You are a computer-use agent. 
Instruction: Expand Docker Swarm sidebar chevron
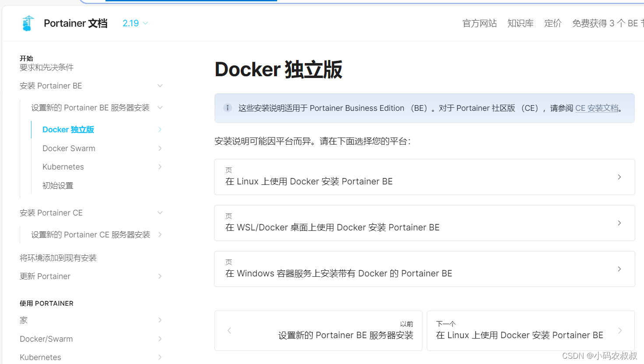(x=160, y=148)
